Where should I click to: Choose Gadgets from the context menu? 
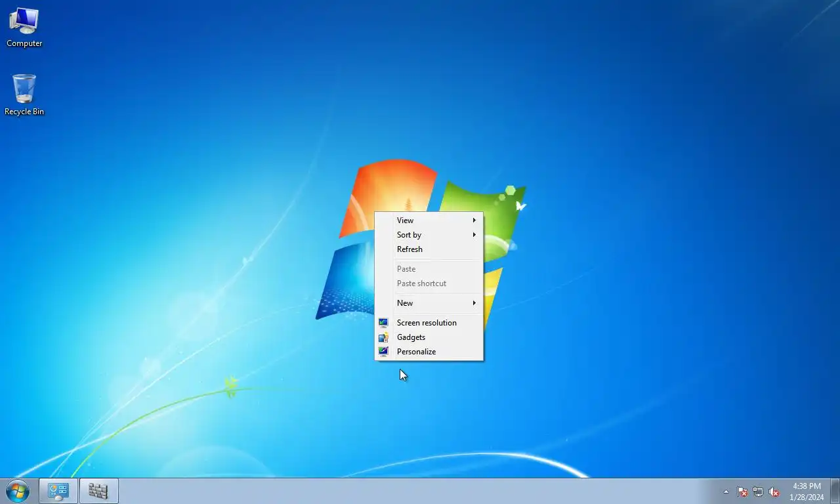click(429, 337)
